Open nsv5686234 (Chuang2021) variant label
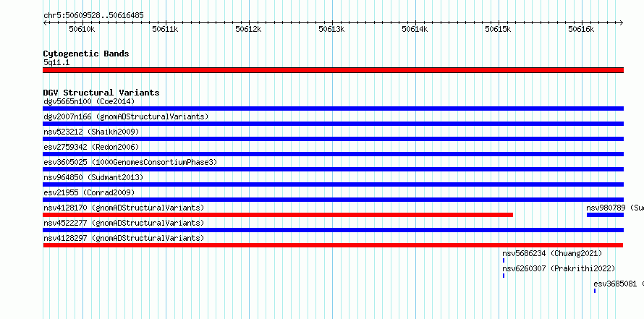This screenshot has height=319, width=644. (552, 253)
